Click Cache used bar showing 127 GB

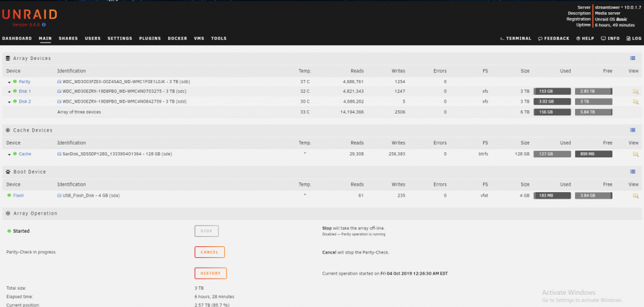pos(552,154)
